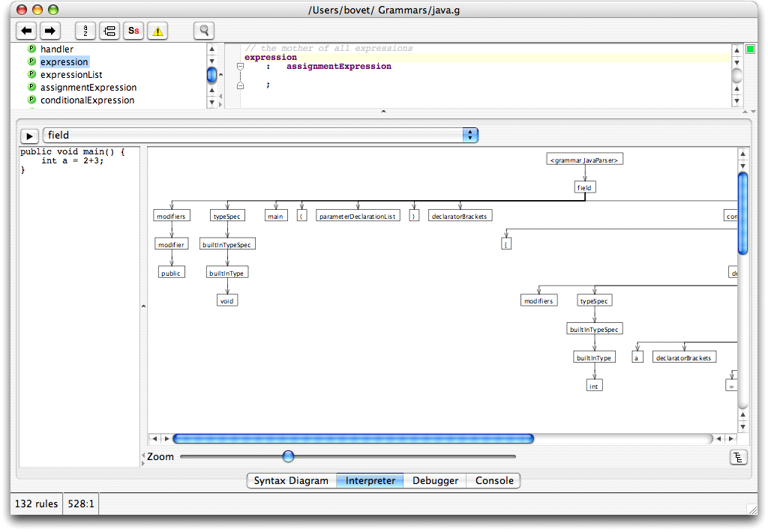This screenshot has width=768, height=532.
Task: Click the tree layout icon near Zoom
Action: [x=738, y=458]
